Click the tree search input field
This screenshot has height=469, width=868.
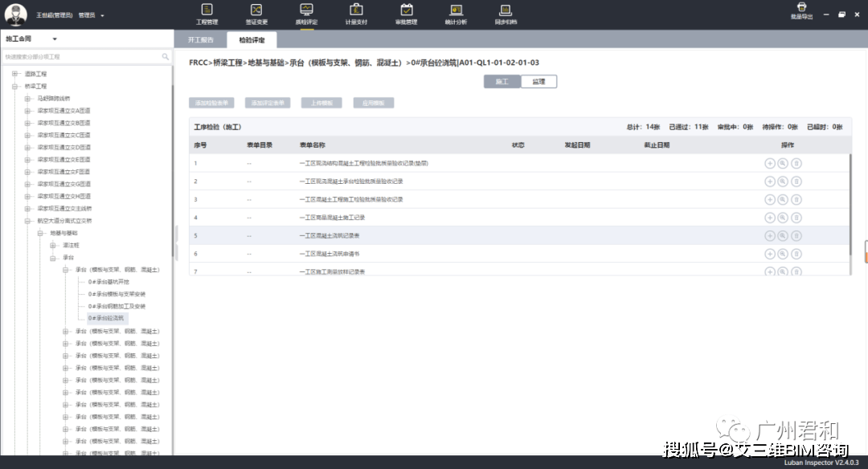[x=83, y=56]
